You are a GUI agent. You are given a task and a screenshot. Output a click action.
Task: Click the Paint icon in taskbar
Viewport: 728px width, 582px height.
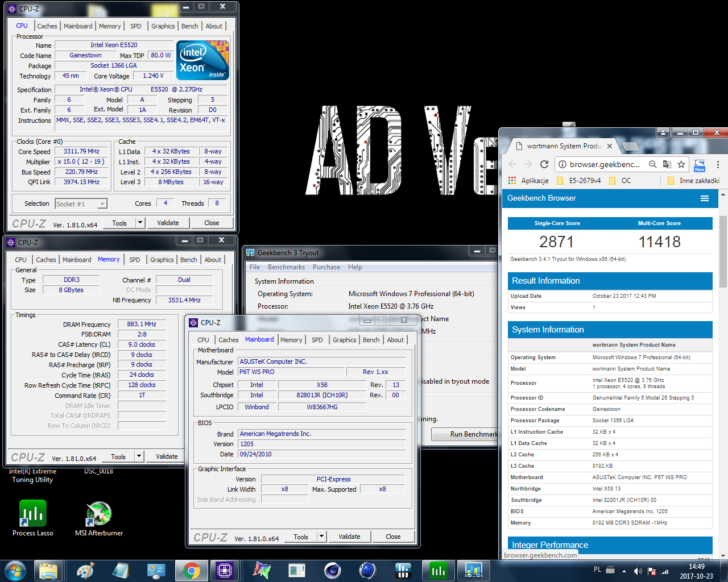coord(85,571)
